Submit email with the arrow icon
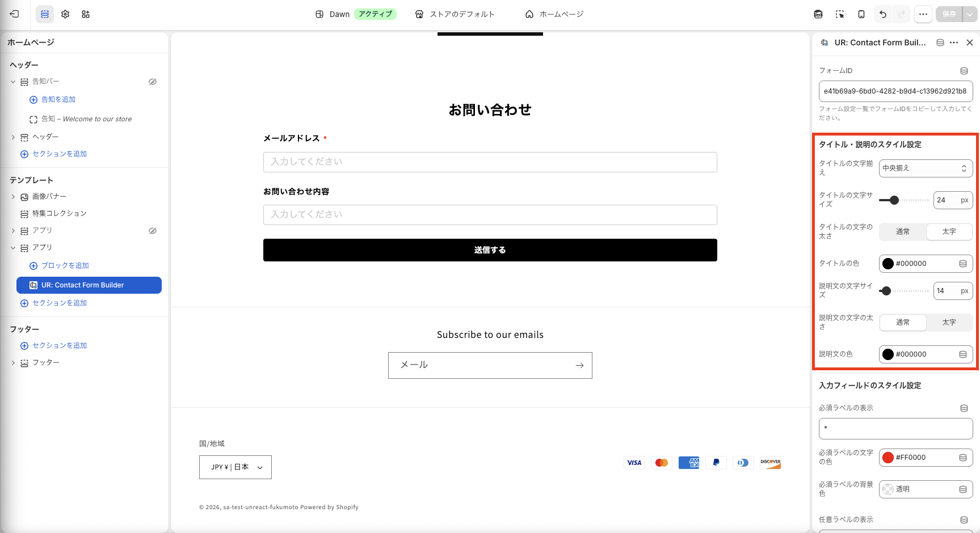The image size is (980, 533). pos(579,366)
